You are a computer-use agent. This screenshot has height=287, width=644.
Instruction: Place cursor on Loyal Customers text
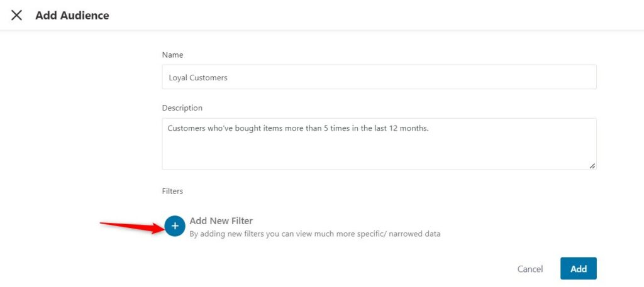pos(198,77)
